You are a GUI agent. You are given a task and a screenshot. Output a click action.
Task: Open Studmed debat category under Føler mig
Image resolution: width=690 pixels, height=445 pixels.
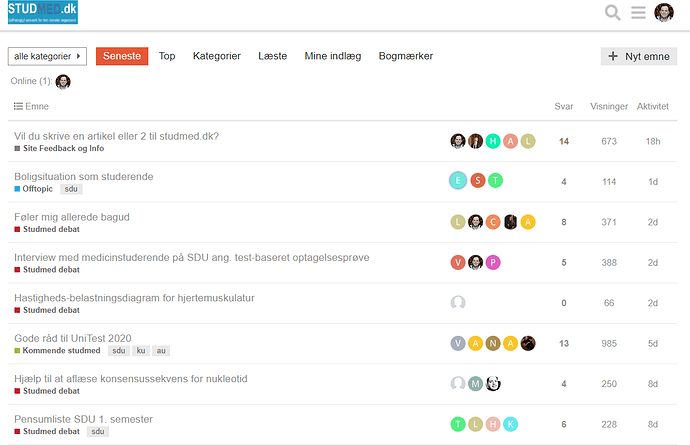click(x=47, y=229)
